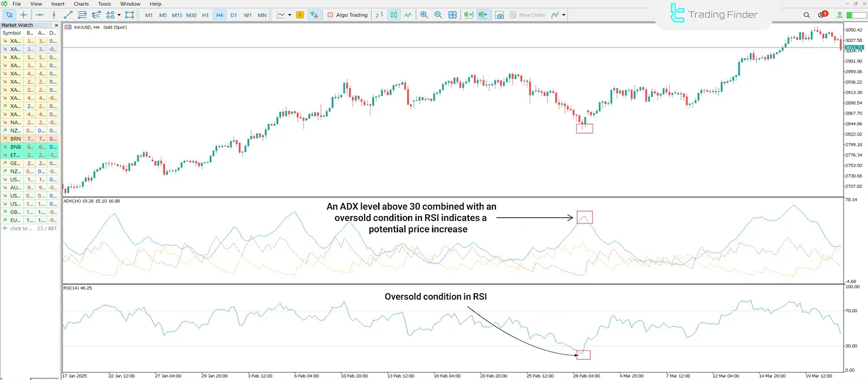Click the MetaTrader app logo icon
Viewport: 868px width, 380px height.
(x=4, y=3)
